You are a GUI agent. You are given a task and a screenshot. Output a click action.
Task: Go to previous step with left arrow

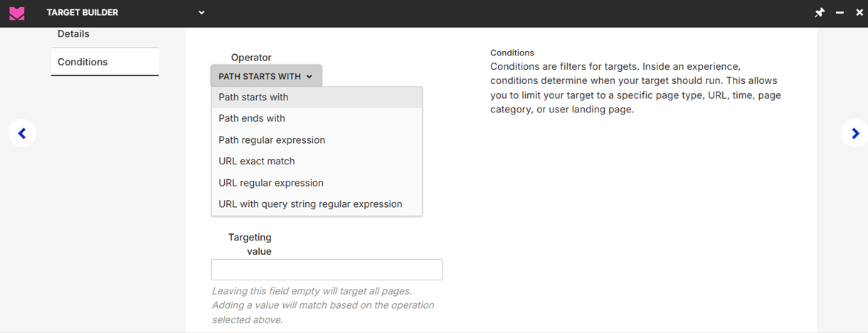point(22,133)
